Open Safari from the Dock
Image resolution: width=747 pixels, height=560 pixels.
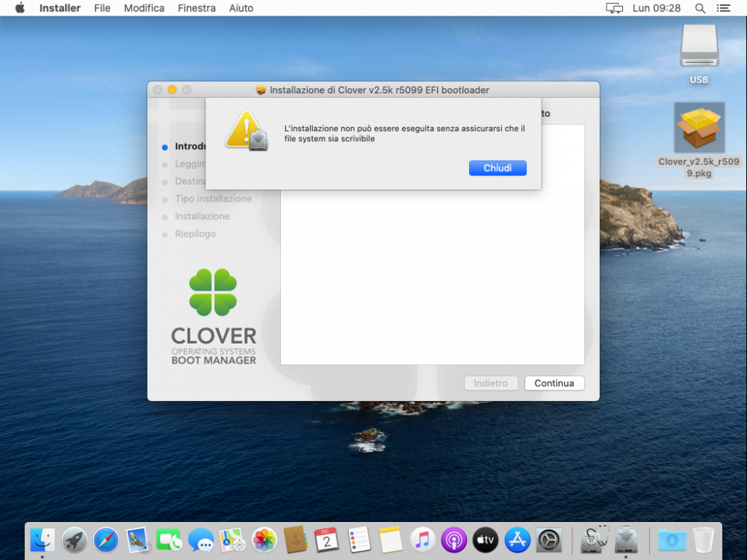(106, 540)
